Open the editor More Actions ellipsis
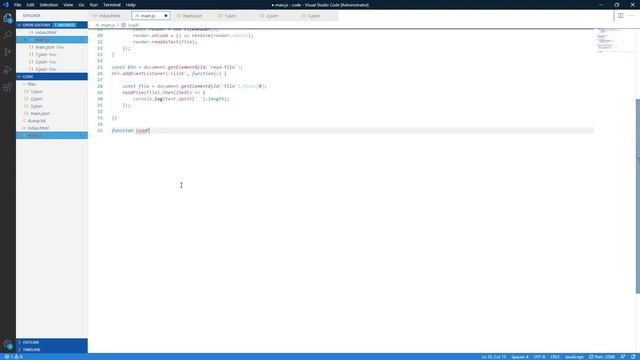The width and height of the screenshot is (640, 360). click(x=631, y=16)
